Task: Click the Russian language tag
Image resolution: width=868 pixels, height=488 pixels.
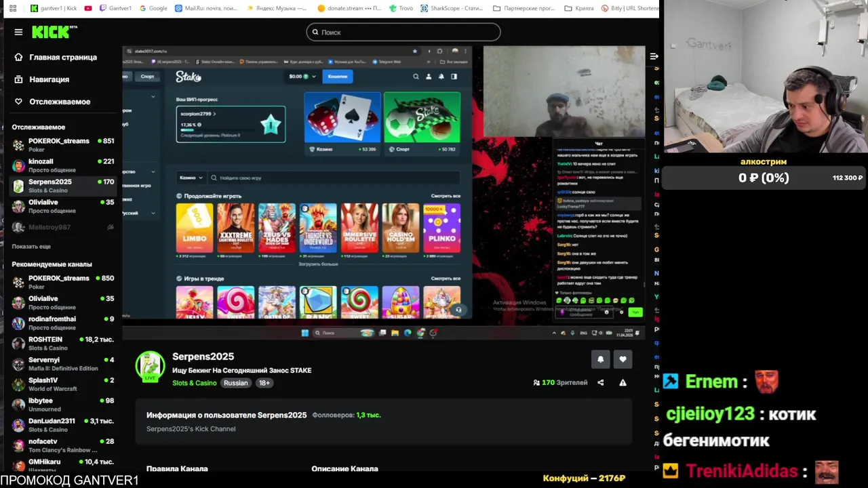Action: point(236,383)
